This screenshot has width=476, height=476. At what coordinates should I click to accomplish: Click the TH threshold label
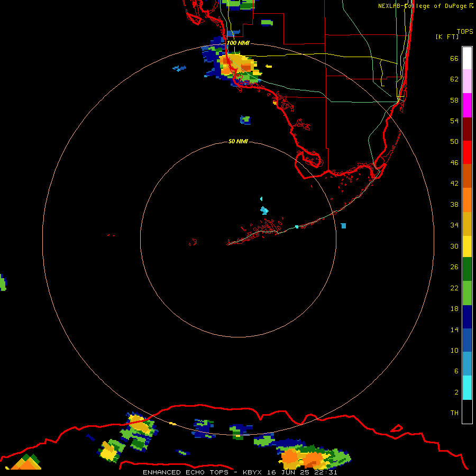454,413
